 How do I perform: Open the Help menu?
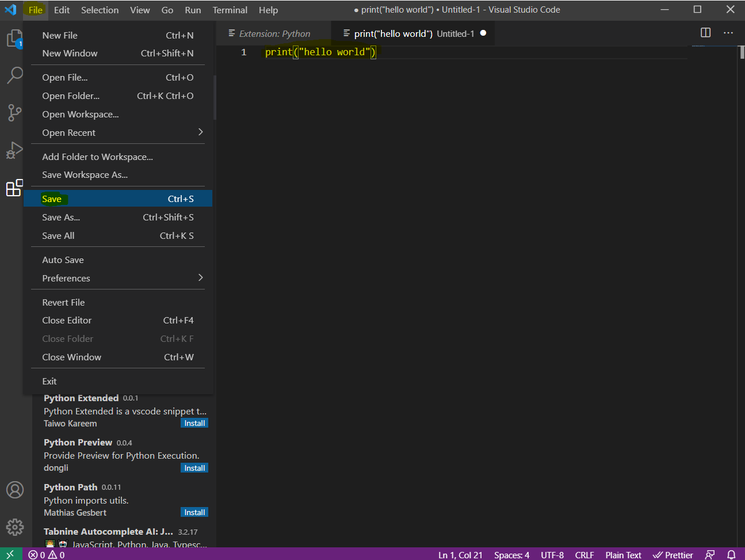point(268,10)
